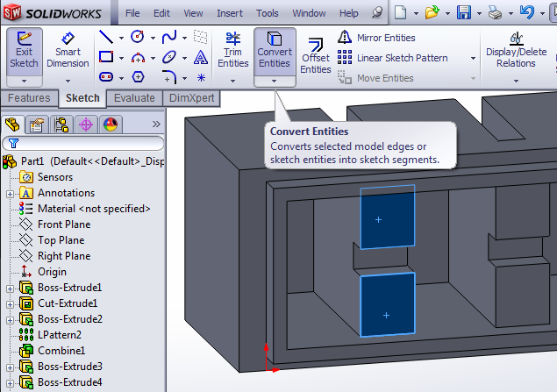Select the Line sketch tool
557x392 pixels.
pyautogui.click(x=106, y=37)
